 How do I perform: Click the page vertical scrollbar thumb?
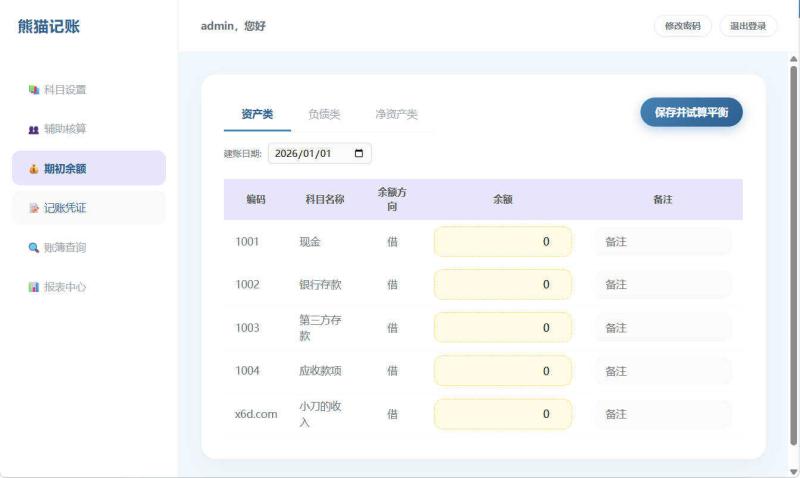click(x=793, y=255)
